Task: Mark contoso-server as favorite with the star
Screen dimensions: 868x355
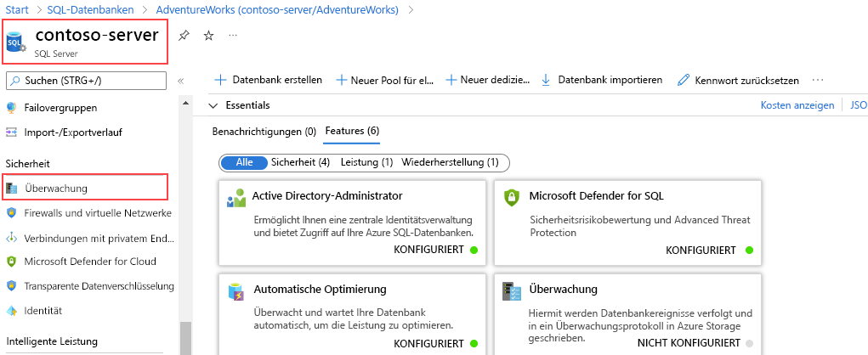Action: pyautogui.click(x=208, y=36)
